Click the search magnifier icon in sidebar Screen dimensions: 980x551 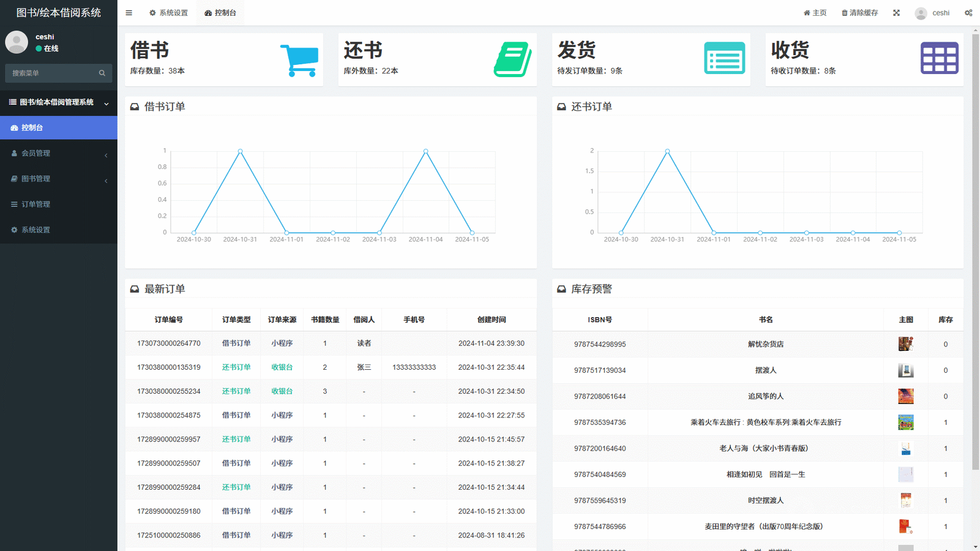[102, 73]
